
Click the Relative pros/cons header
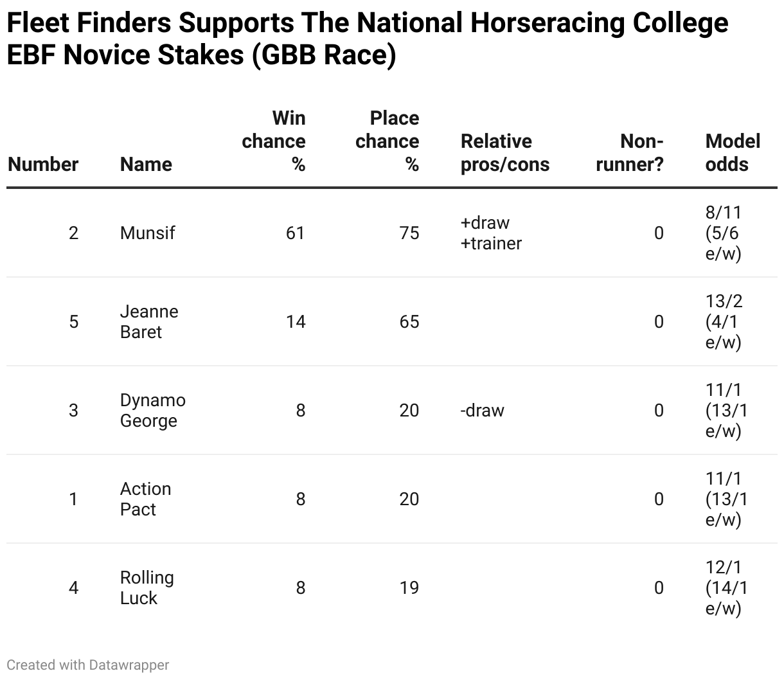coord(505,153)
